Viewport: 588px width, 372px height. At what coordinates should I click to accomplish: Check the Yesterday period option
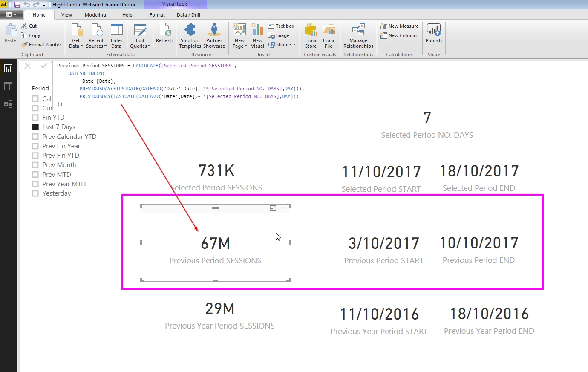[x=35, y=193]
